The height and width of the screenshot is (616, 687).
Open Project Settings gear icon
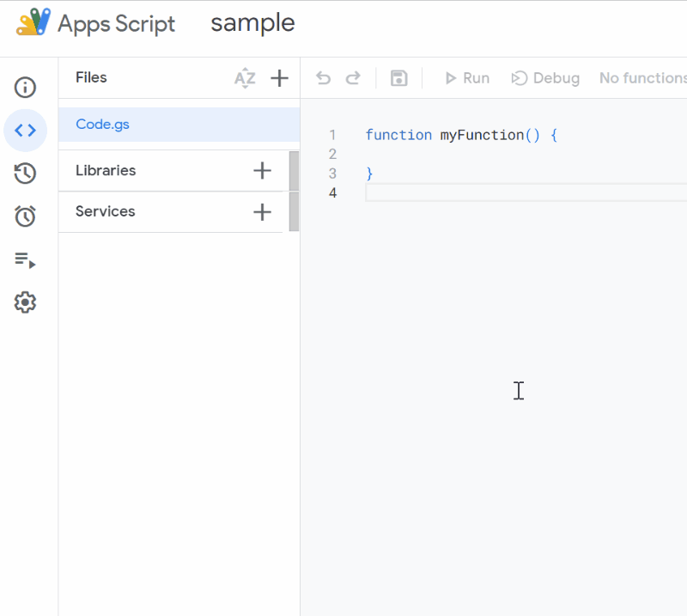pyautogui.click(x=26, y=302)
